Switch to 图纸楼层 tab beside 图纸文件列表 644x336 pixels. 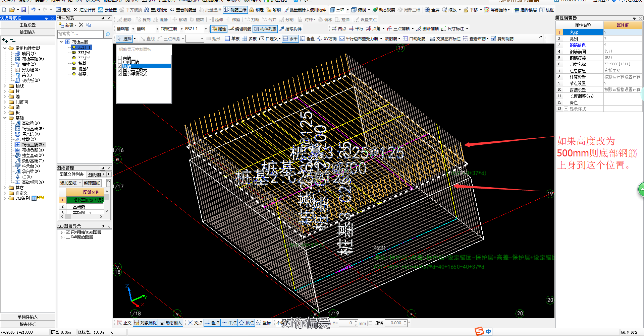click(94, 175)
